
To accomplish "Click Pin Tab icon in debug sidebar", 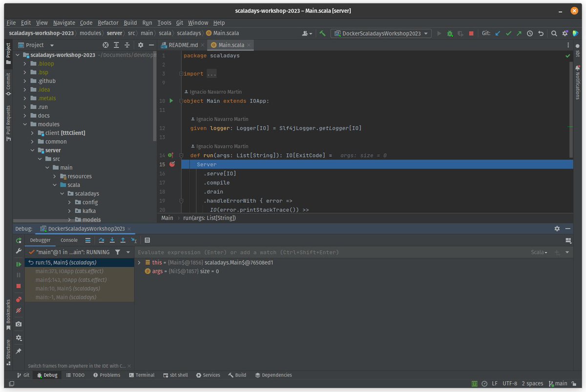I will (19, 351).
